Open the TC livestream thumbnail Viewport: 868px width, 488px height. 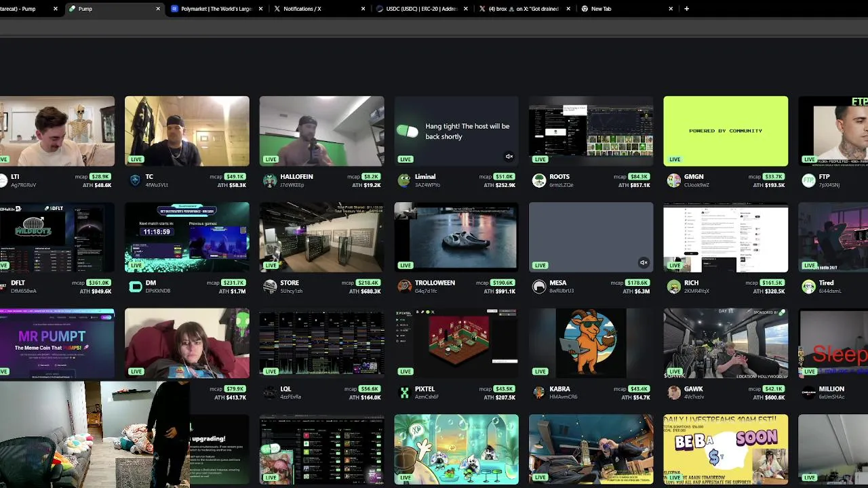186,131
